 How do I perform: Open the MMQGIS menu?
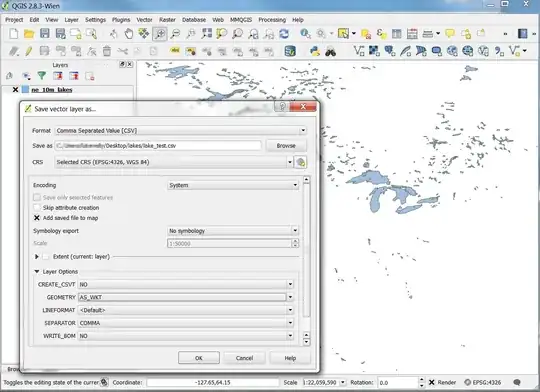point(241,20)
